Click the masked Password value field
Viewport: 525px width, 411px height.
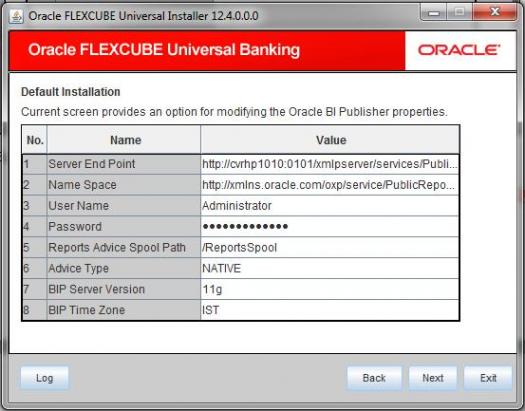329,227
